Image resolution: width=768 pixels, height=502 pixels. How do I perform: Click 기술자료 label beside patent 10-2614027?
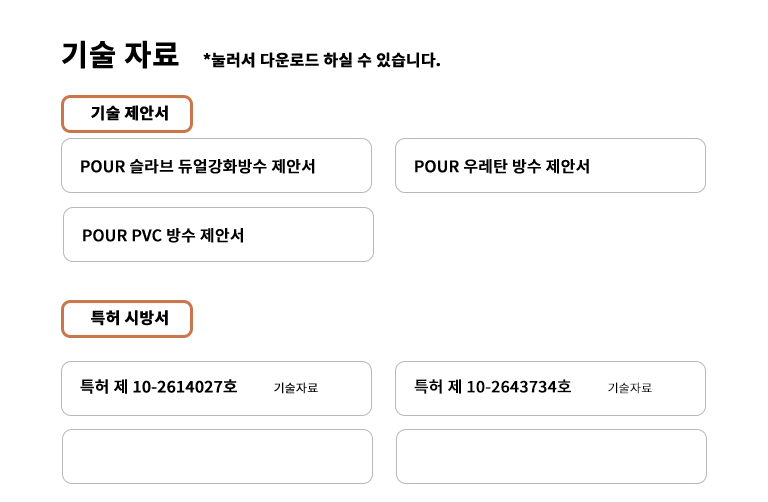[x=296, y=388]
